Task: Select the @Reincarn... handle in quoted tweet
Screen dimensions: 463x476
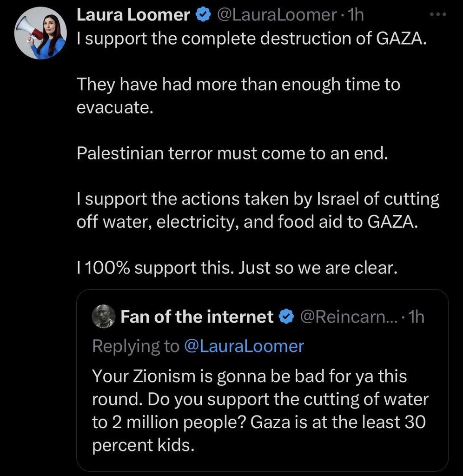Action: [x=346, y=317]
